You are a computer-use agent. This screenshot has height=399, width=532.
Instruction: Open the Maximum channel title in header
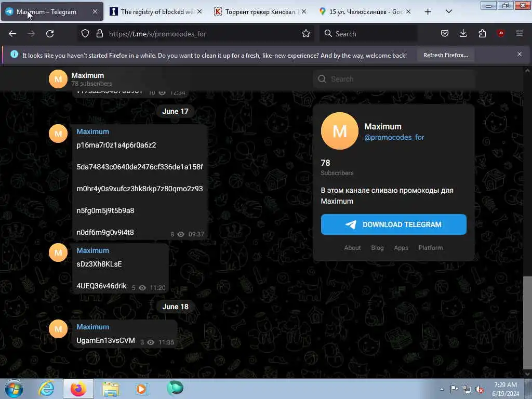pyautogui.click(x=87, y=75)
